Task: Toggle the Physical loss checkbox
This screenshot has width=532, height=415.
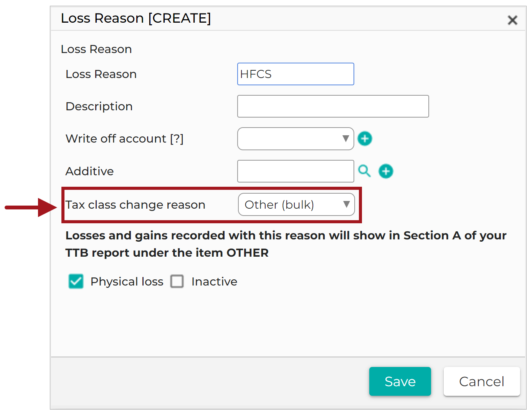Action: coord(76,281)
